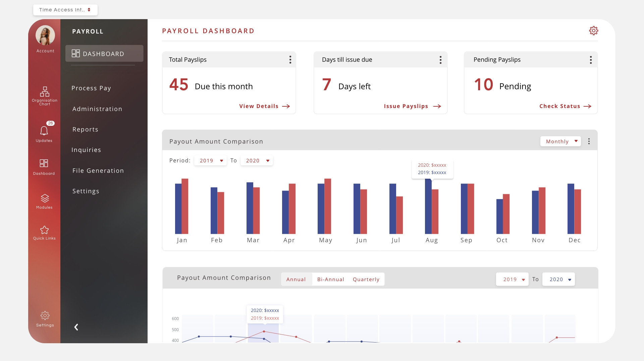The image size is (644, 361).
Task: Open options menu on Pending Payslips card
Action: tap(591, 59)
